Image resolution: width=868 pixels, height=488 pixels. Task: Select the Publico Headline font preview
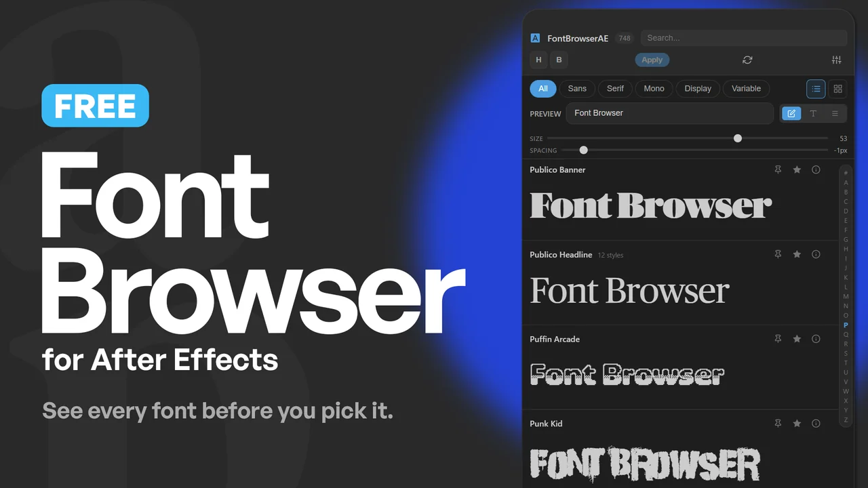tap(629, 291)
